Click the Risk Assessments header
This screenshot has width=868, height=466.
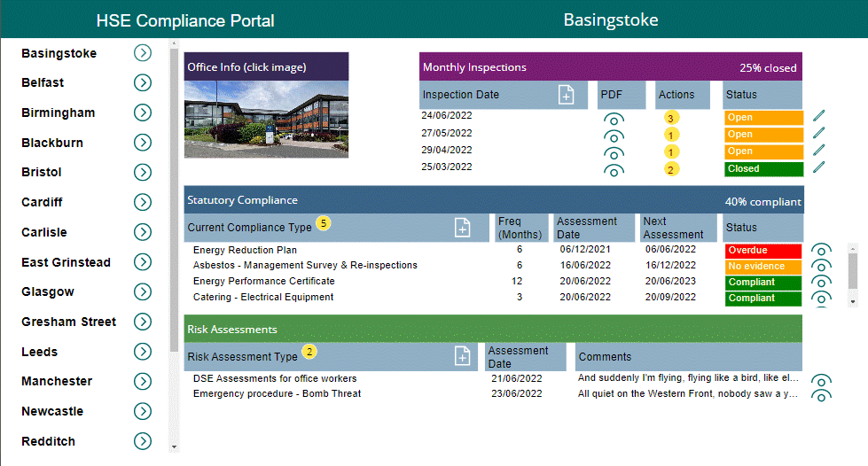(493, 330)
